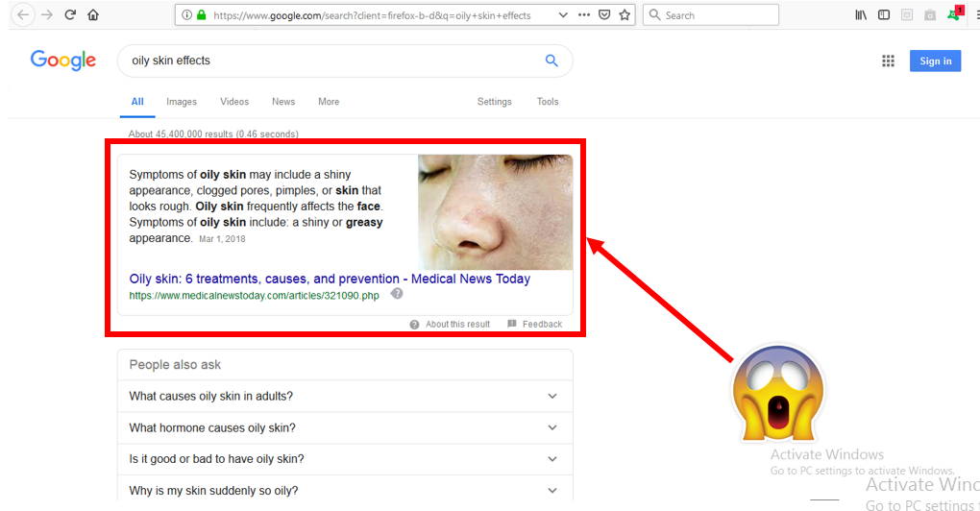Open search Settings
Viewport: 980px width, 511px height.
click(495, 102)
